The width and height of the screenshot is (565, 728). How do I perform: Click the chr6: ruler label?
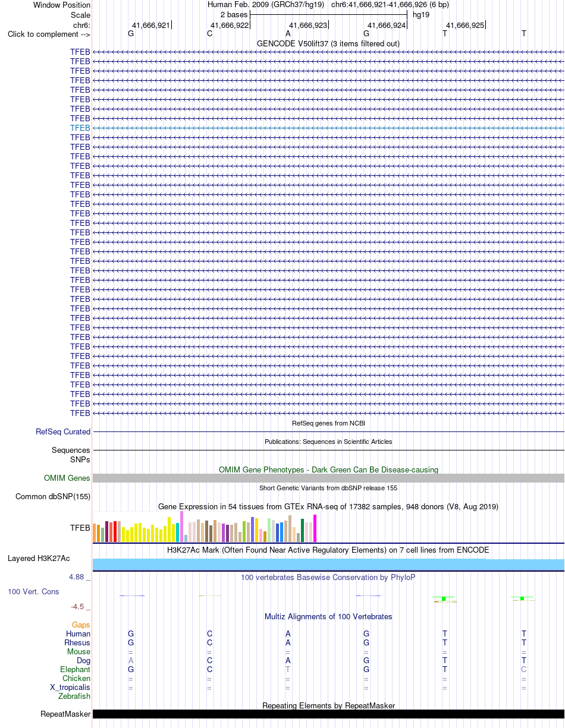click(81, 25)
